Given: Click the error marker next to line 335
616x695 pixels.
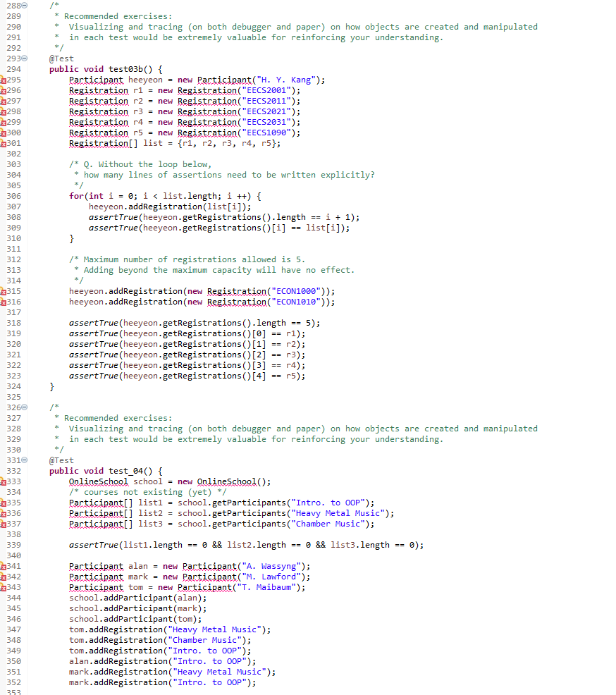Looking at the screenshot, I should click(5, 503).
